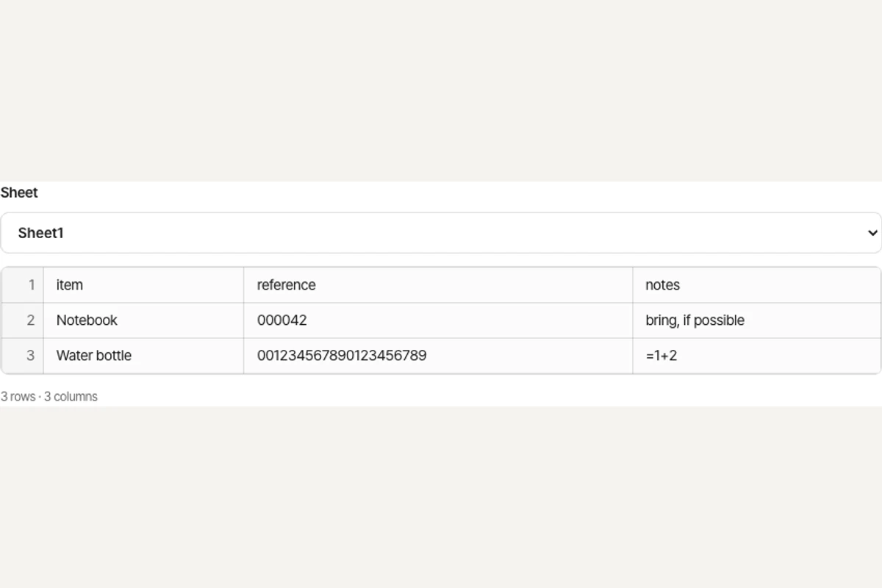The height and width of the screenshot is (588, 882).
Task: Click the 'Sheet' label above dropdown
Action: point(19,193)
